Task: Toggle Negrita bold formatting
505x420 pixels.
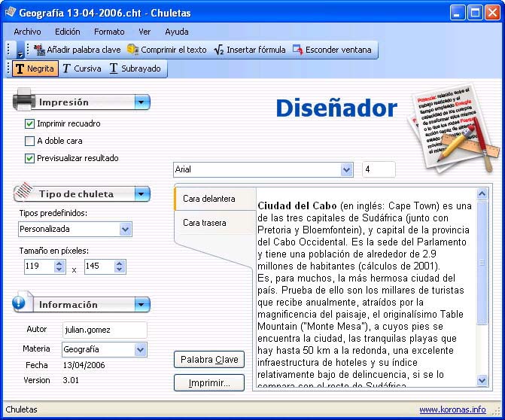Action: [x=35, y=68]
